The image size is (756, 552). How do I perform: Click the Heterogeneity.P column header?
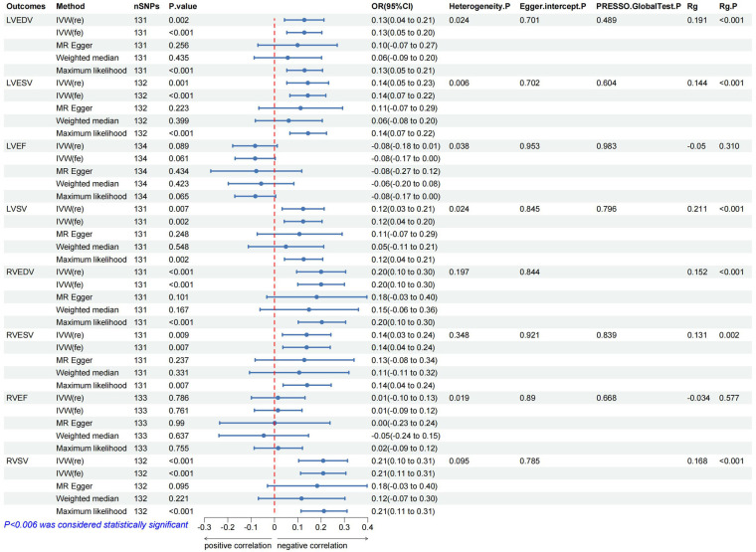point(479,6)
